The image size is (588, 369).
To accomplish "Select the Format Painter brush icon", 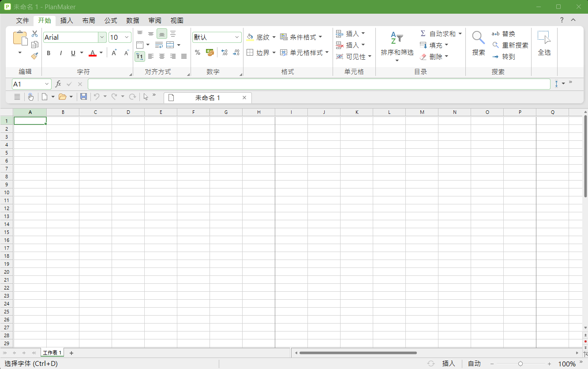I will coord(34,56).
